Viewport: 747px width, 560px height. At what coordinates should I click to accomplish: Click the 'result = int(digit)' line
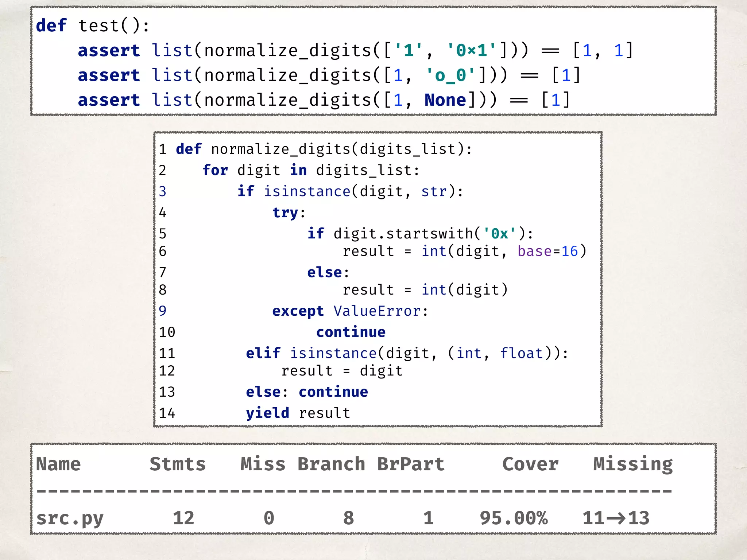pyautogui.click(x=425, y=290)
